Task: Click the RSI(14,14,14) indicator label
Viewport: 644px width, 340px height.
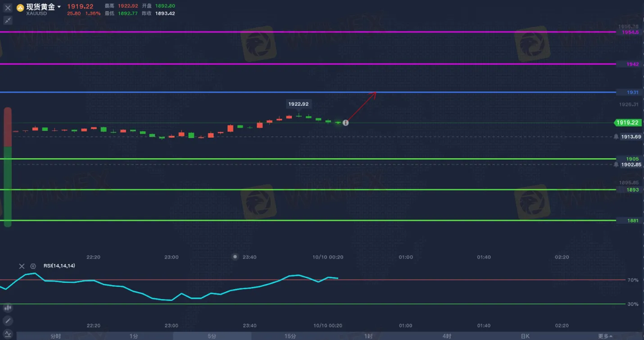Action: pos(59,266)
